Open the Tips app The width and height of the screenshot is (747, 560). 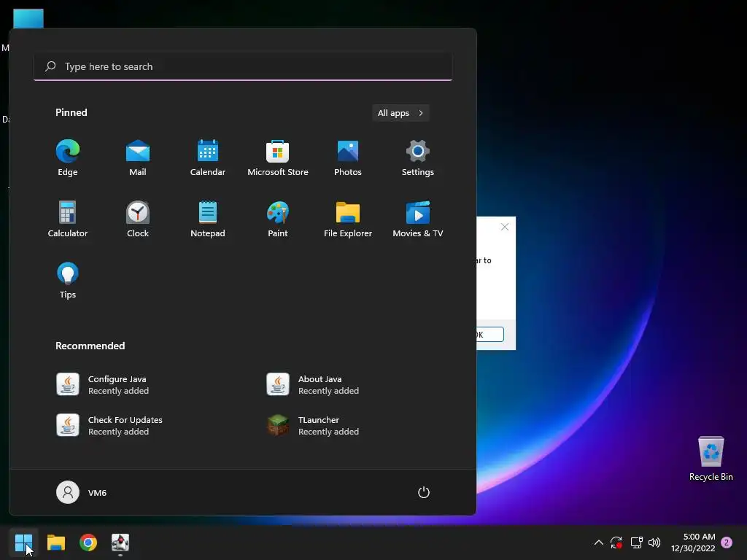coord(68,281)
